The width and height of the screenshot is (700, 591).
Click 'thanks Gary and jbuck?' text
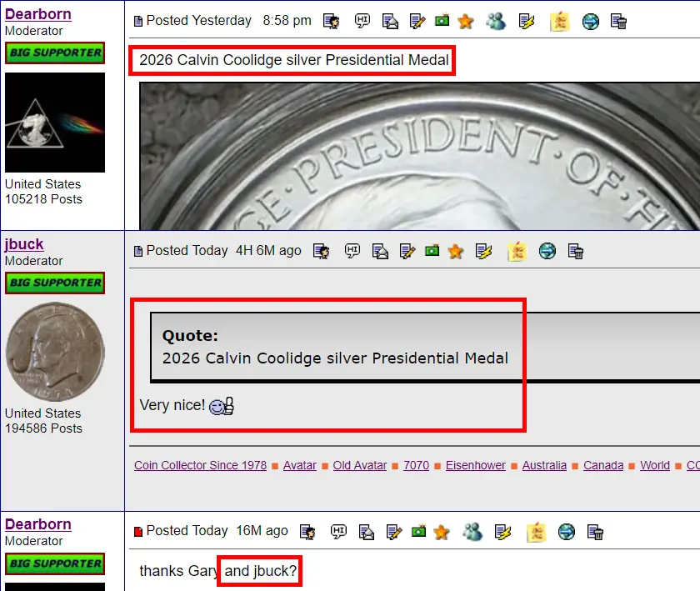pos(217,571)
